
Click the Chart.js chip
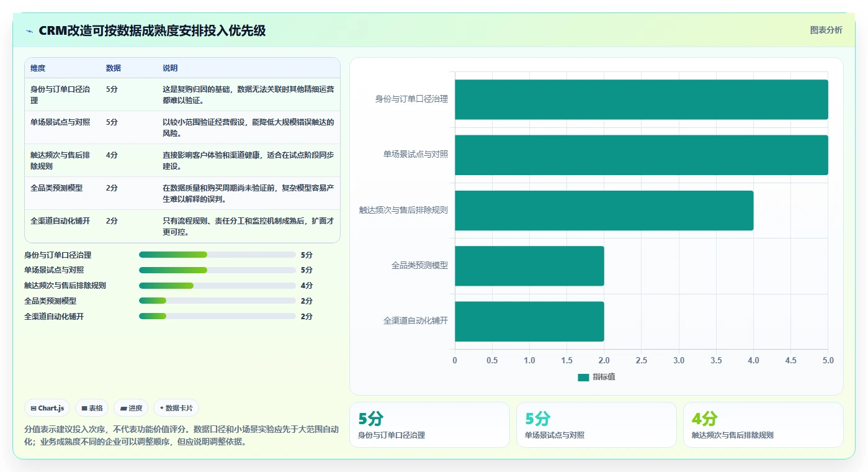tap(47, 408)
